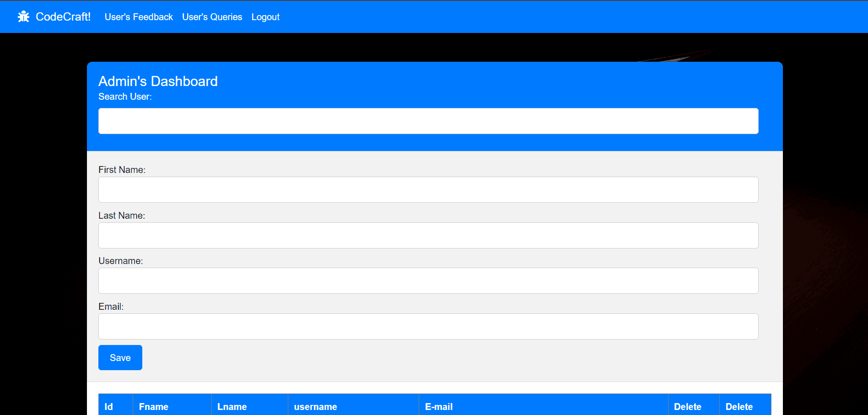
Task: Save the user details
Action: click(x=120, y=358)
